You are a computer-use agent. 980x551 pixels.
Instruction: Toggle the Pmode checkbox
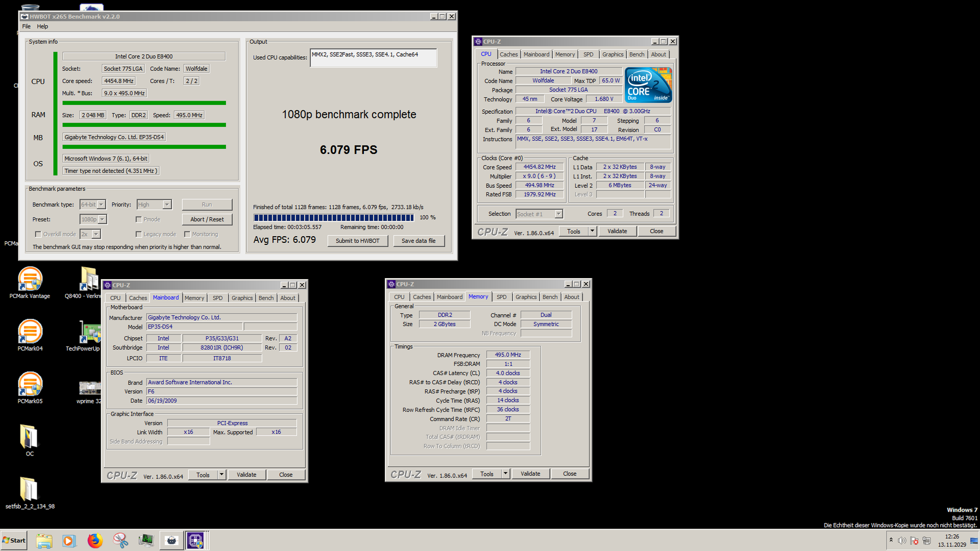click(138, 219)
